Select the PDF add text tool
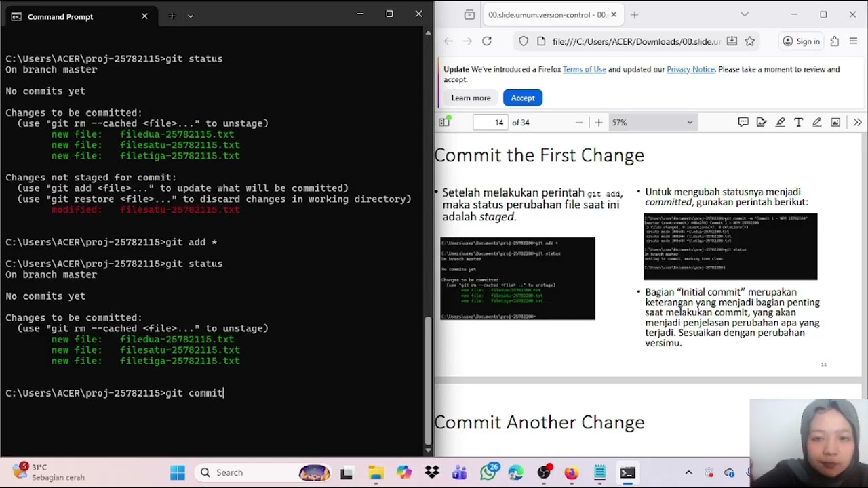The image size is (868, 488). click(x=799, y=122)
